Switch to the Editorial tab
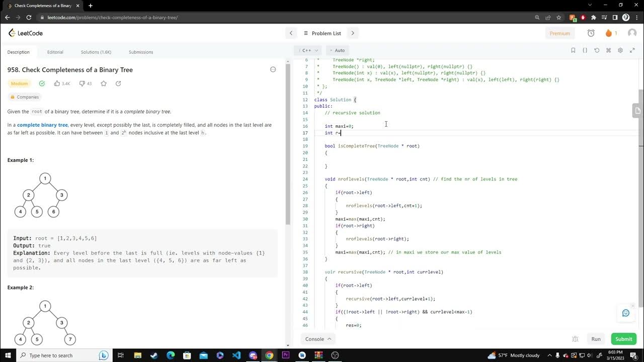The image size is (644, 362). [x=55, y=52]
